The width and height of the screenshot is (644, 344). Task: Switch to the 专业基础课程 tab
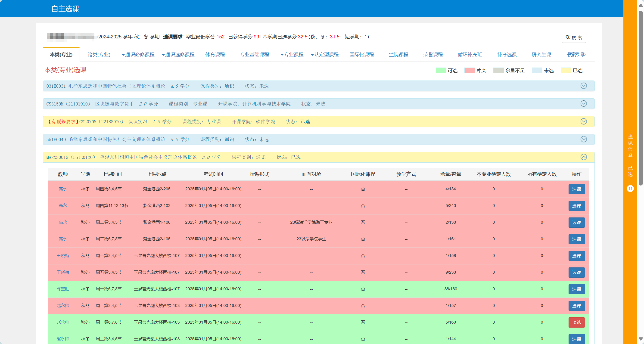pos(254,55)
